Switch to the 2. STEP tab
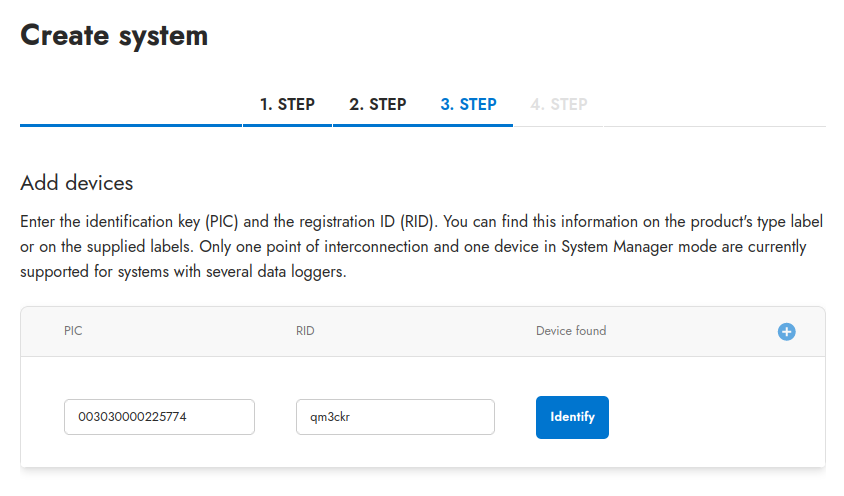This screenshot has width=844, height=496. (377, 105)
